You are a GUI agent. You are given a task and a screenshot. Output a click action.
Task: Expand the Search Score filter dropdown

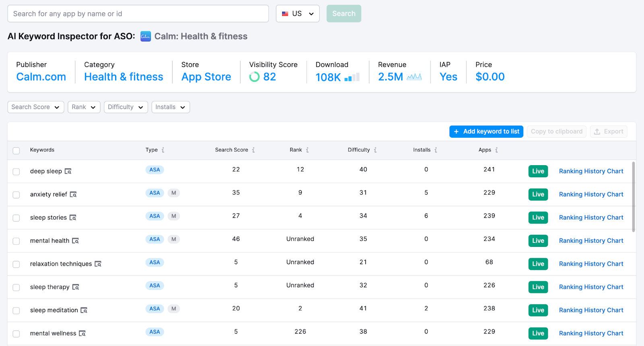36,107
